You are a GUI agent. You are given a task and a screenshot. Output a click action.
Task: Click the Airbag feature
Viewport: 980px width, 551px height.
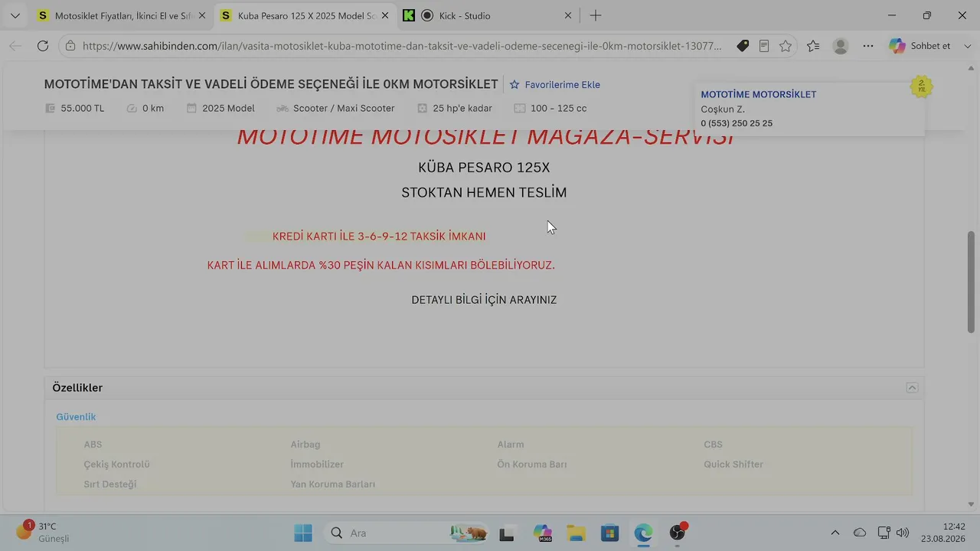tap(305, 445)
